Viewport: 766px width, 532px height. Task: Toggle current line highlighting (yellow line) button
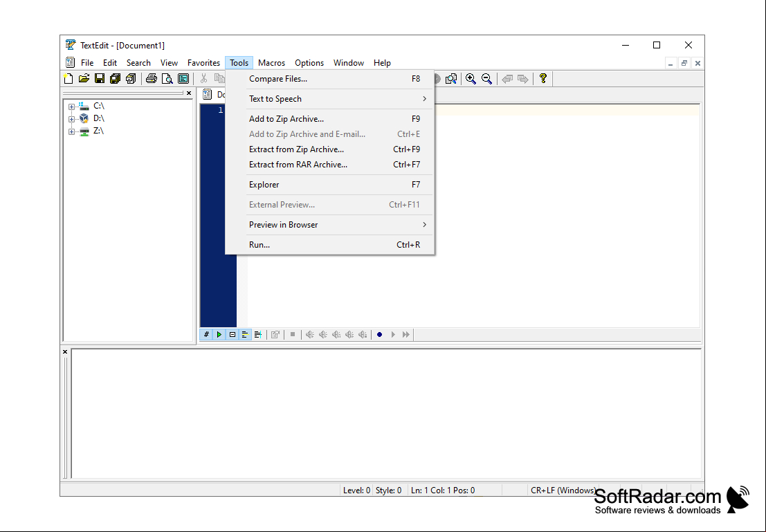tap(245, 335)
